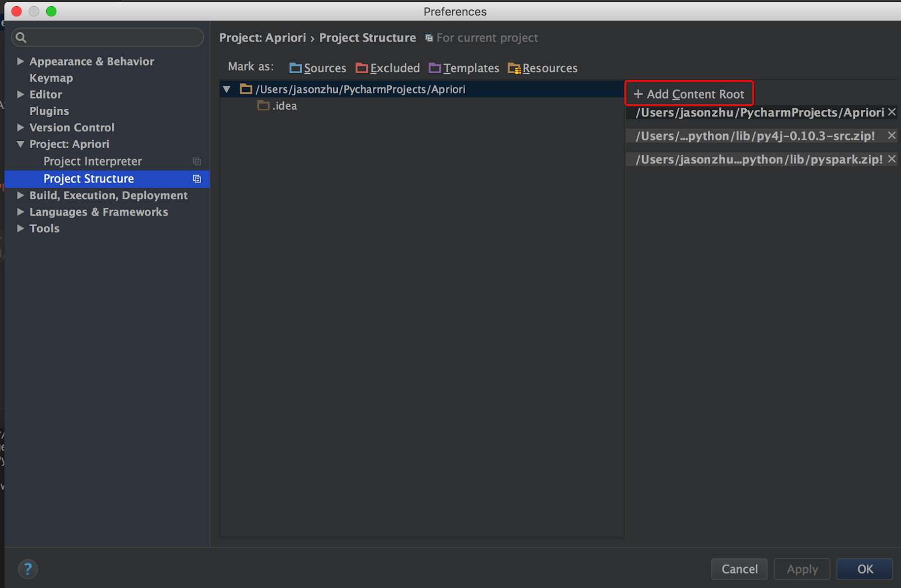This screenshot has width=901, height=588.
Task: Click the Sources mark icon
Action: tap(295, 68)
